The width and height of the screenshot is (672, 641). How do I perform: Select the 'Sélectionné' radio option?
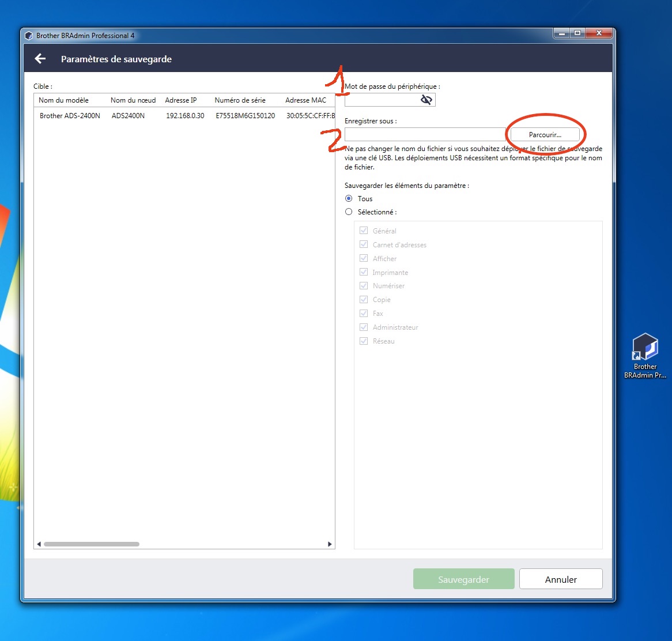(349, 212)
